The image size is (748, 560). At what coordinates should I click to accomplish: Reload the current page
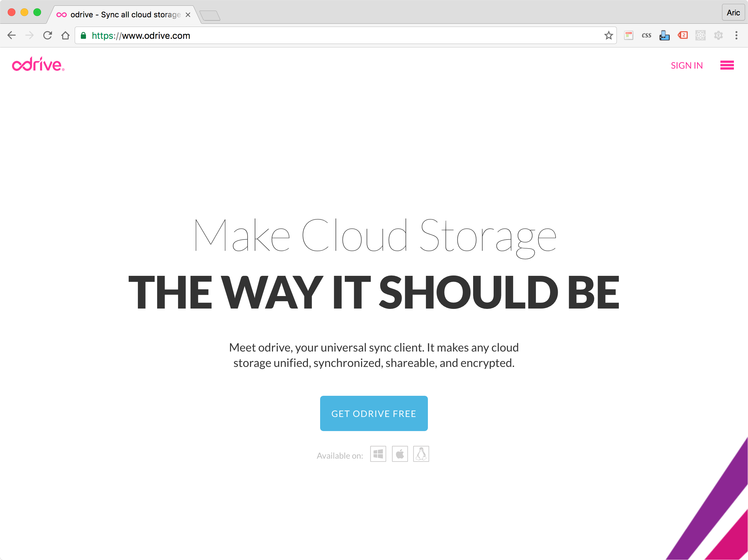pyautogui.click(x=47, y=36)
